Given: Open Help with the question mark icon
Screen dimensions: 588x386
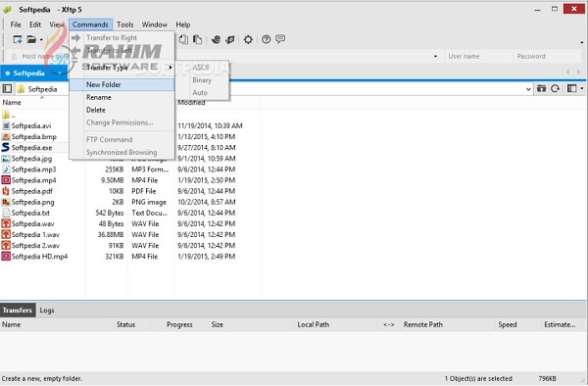Looking at the screenshot, I should click(266, 39).
